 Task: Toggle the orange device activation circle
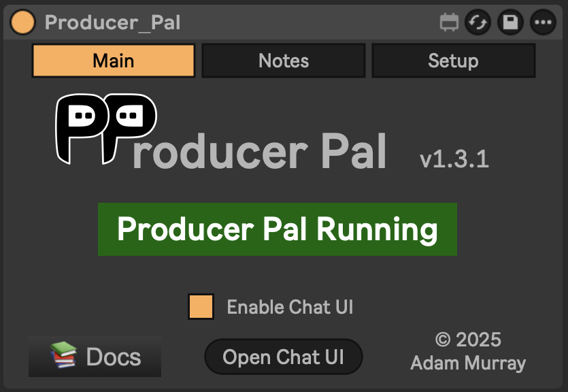[22, 22]
